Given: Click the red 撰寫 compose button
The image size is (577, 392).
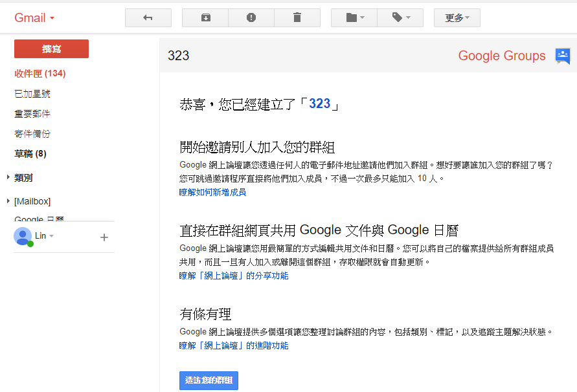Looking at the screenshot, I should (x=52, y=49).
